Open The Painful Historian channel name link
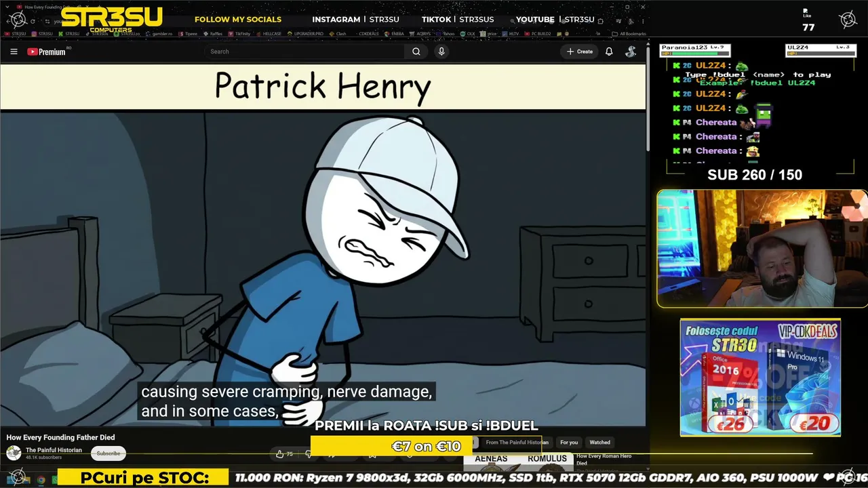 click(x=54, y=450)
